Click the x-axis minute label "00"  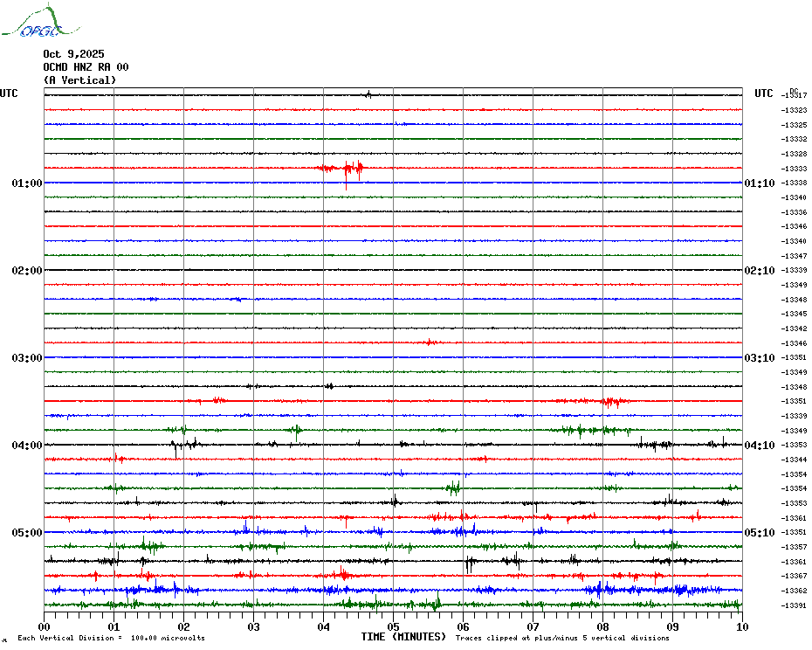(x=44, y=626)
